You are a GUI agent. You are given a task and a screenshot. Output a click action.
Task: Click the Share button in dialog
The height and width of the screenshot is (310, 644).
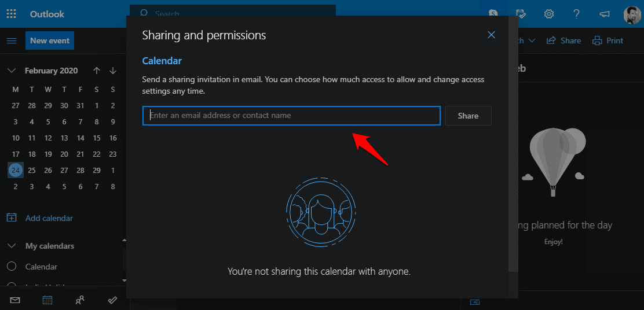pyautogui.click(x=468, y=116)
